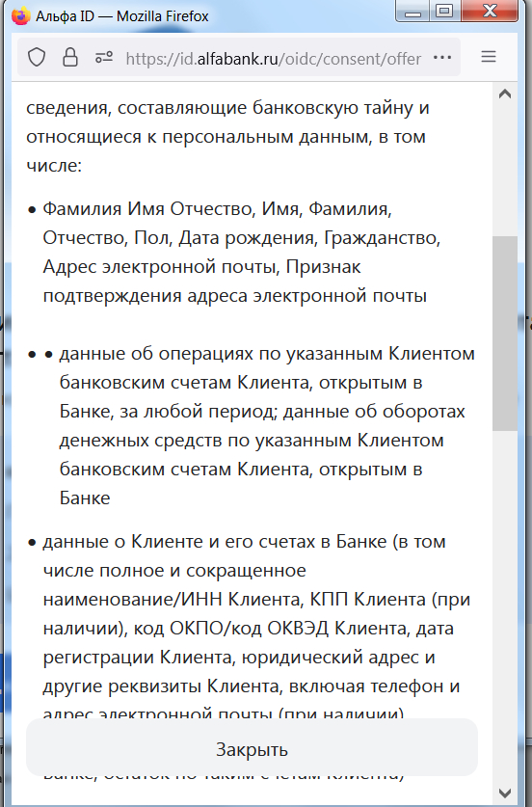The height and width of the screenshot is (807, 532).
Task: Maximize the Firefox window
Action: click(x=444, y=12)
